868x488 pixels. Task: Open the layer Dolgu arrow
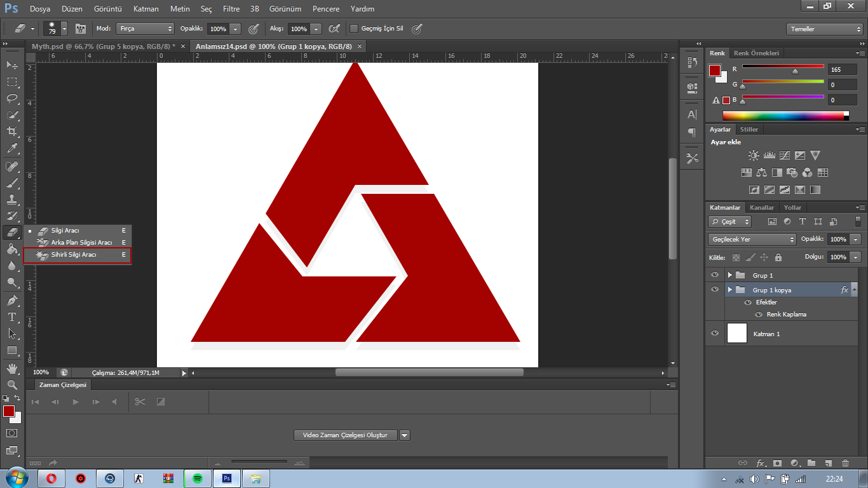coord(856,257)
